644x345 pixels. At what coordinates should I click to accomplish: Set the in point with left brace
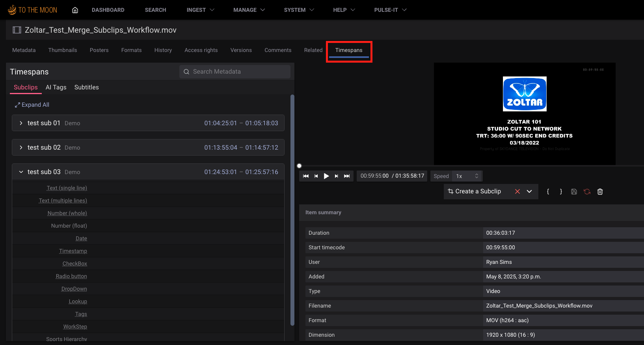pyautogui.click(x=548, y=192)
